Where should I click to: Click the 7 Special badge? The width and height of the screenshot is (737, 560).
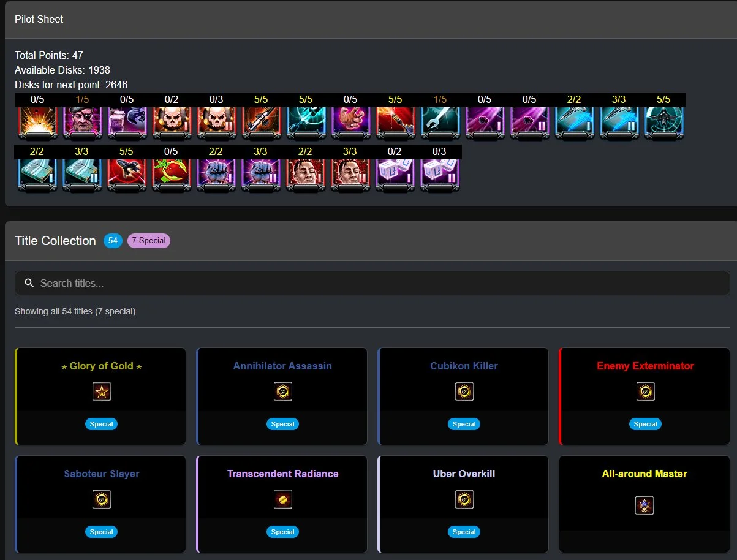point(149,241)
